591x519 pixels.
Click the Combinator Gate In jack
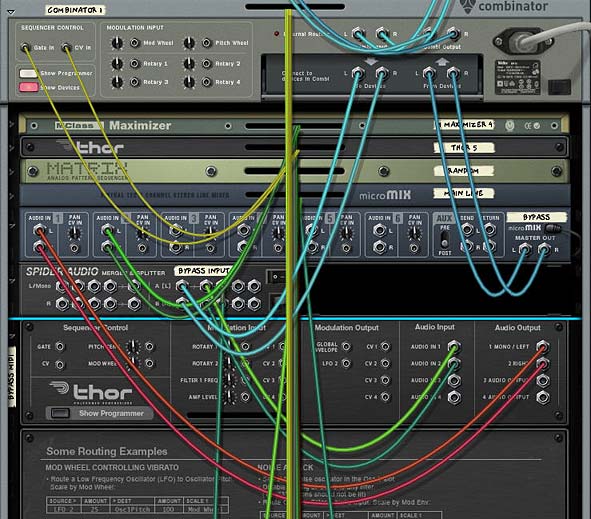(25, 47)
